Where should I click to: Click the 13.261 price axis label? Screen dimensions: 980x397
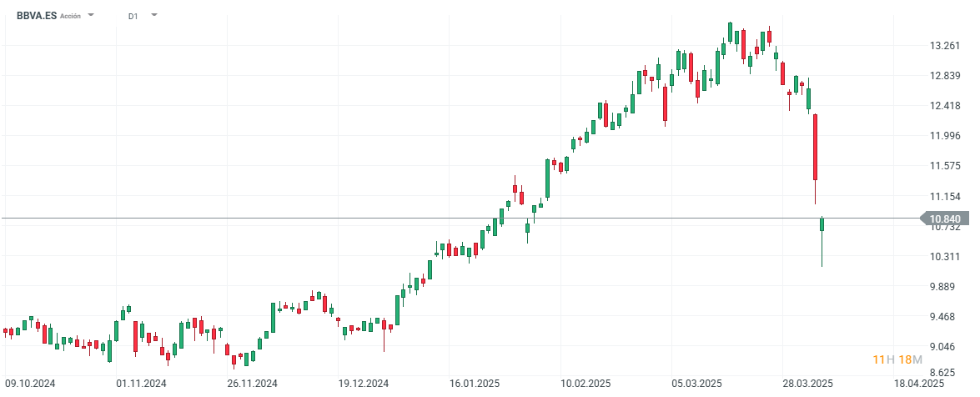[x=945, y=46]
